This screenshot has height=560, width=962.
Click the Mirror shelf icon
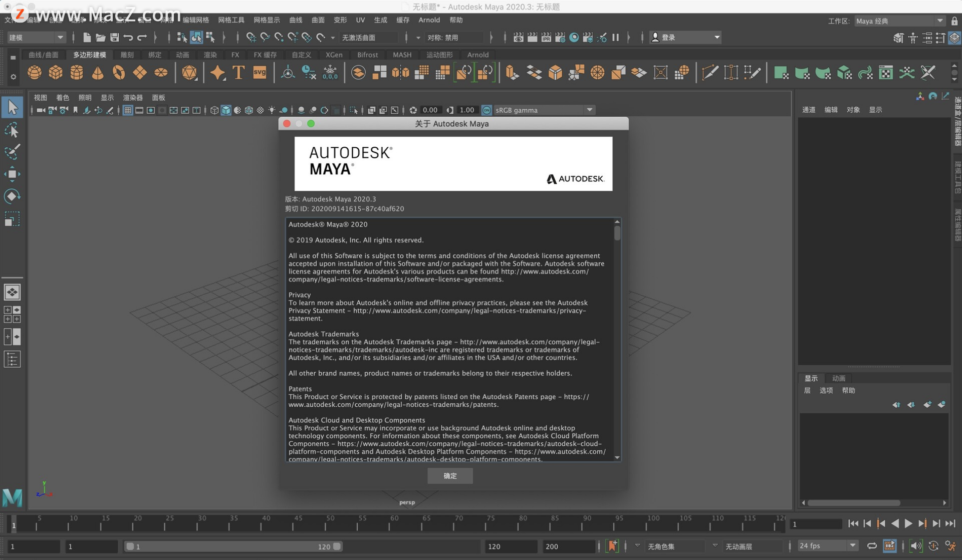[401, 73]
